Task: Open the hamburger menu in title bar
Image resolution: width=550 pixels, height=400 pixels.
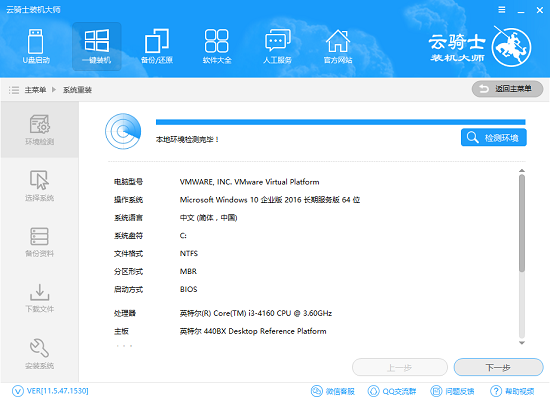Action: [x=502, y=10]
